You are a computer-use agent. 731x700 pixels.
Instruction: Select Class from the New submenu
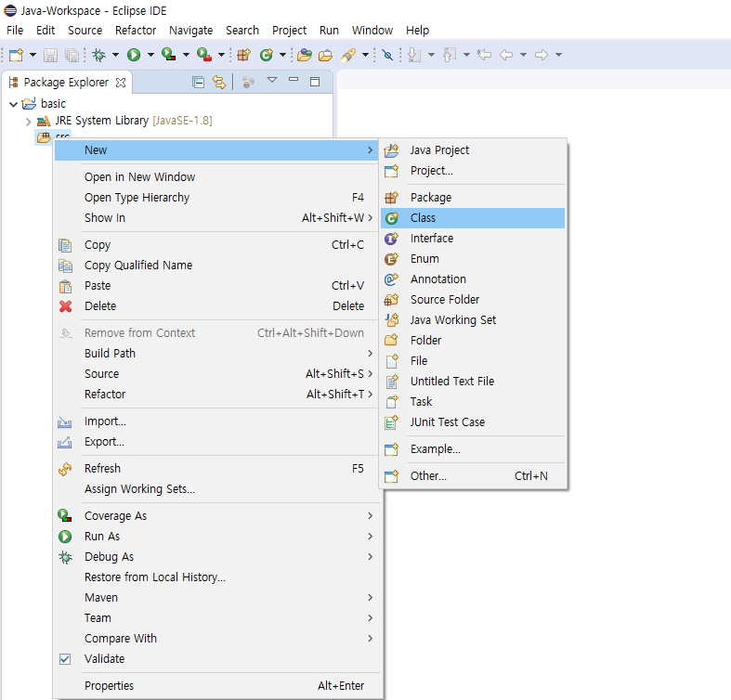[x=473, y=218]
